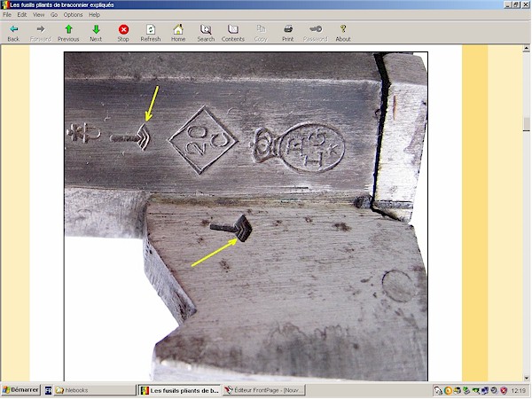This screenshot has width=532, height=399.
Task: Click the Copy toolbar icon
Action: (x=261, y=29)
